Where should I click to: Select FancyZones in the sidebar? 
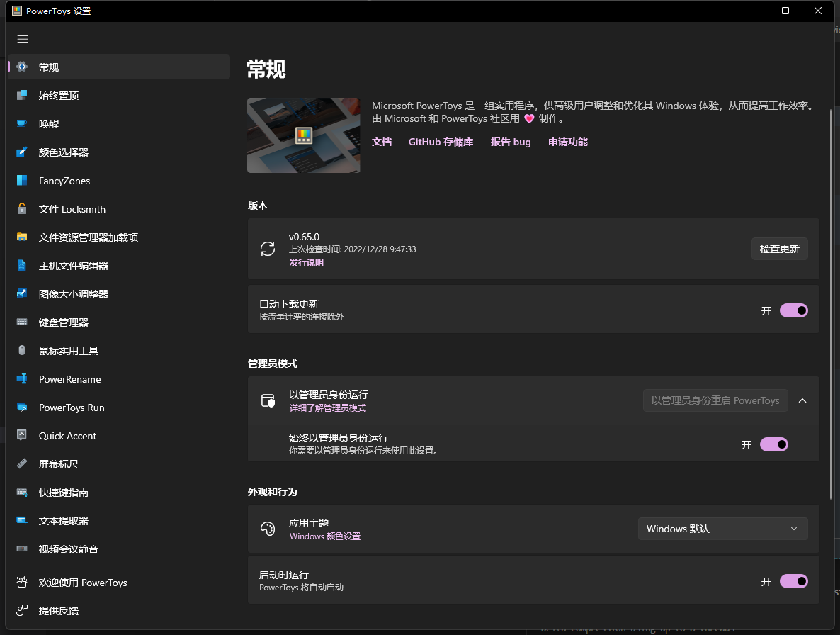coord(119,181)
